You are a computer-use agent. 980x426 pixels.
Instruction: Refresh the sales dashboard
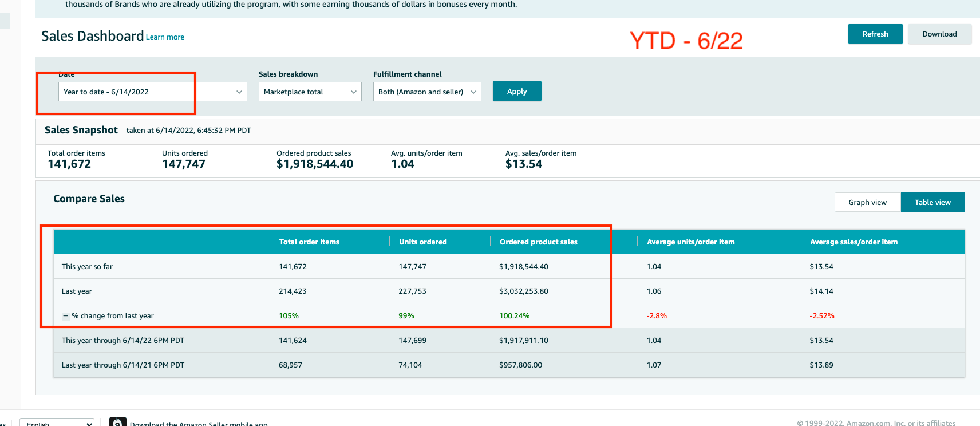pos(875,34)
